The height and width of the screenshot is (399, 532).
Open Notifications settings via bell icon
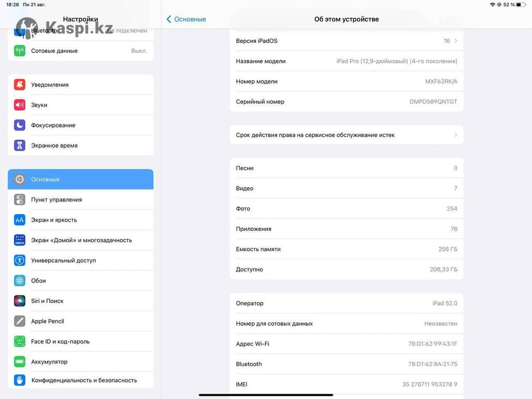pos(20,84)
